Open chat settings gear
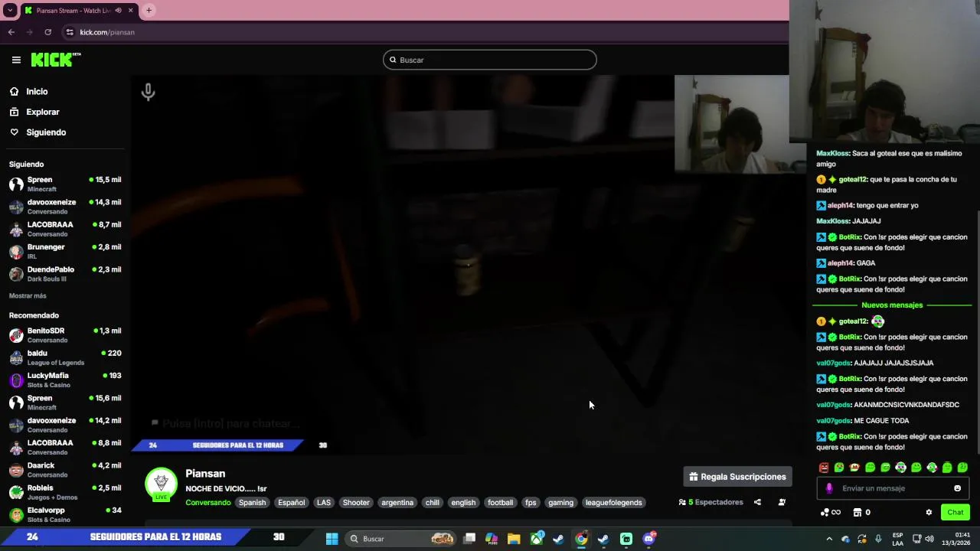Viewport: 980px width, 551px height. coord(929,513)
